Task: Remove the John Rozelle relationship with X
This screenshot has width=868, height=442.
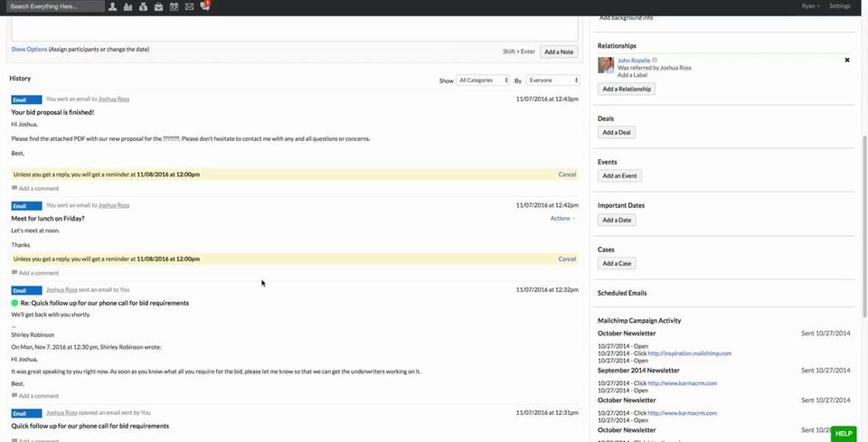Action: pos(847,60)
